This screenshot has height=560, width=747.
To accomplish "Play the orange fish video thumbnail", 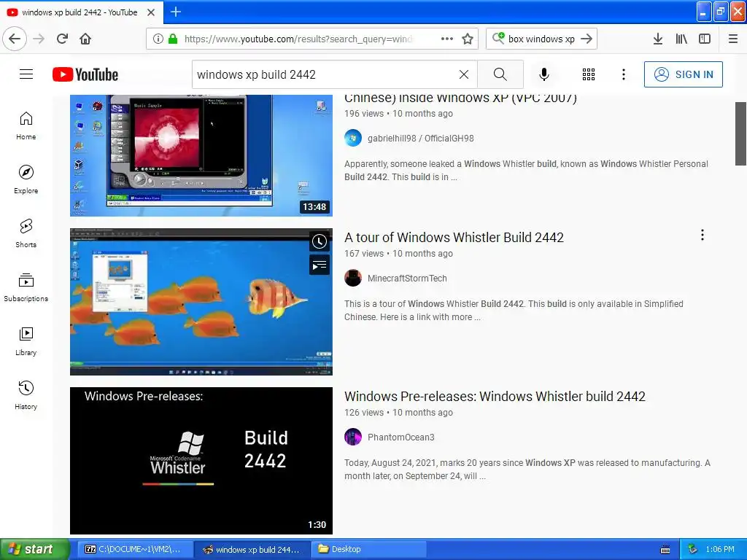I will pyautogui.click(x=201, y=302).
